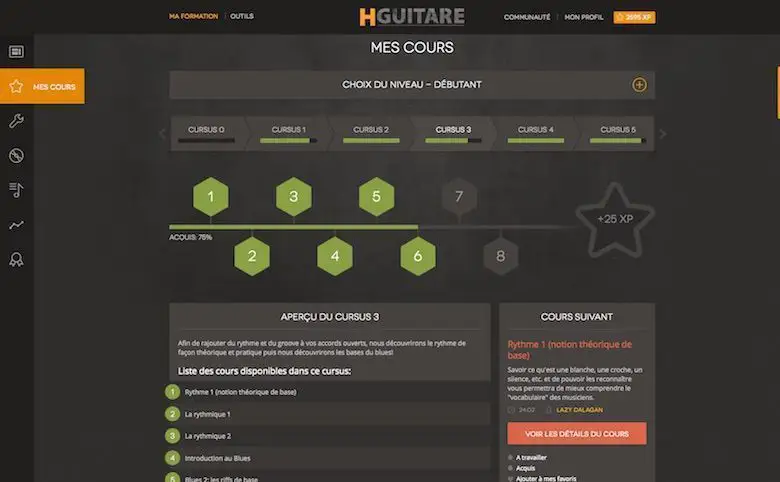
Task: Click the orange XP points badge
Action: pyautogui.click(x=634, y=17)
